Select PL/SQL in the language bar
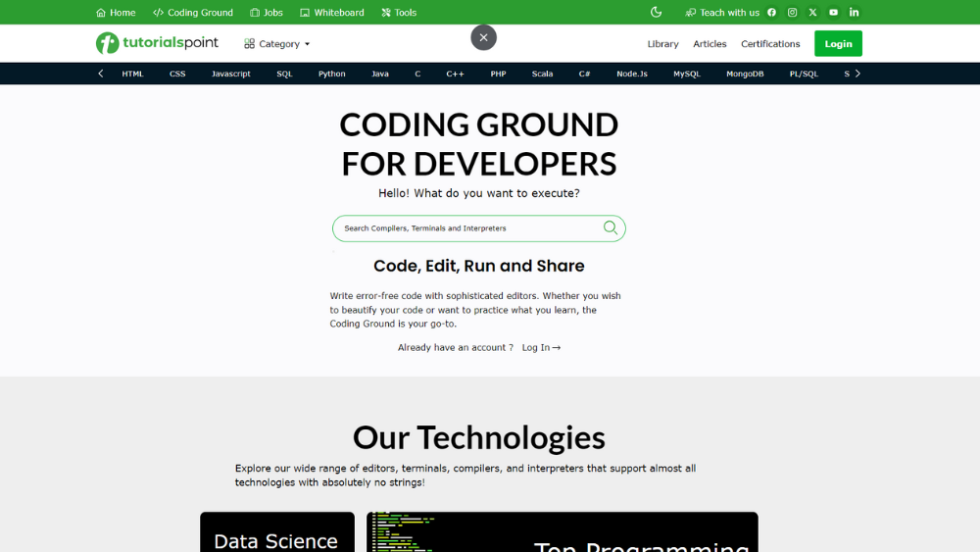The image size is (980, 552). pos(804,74)
